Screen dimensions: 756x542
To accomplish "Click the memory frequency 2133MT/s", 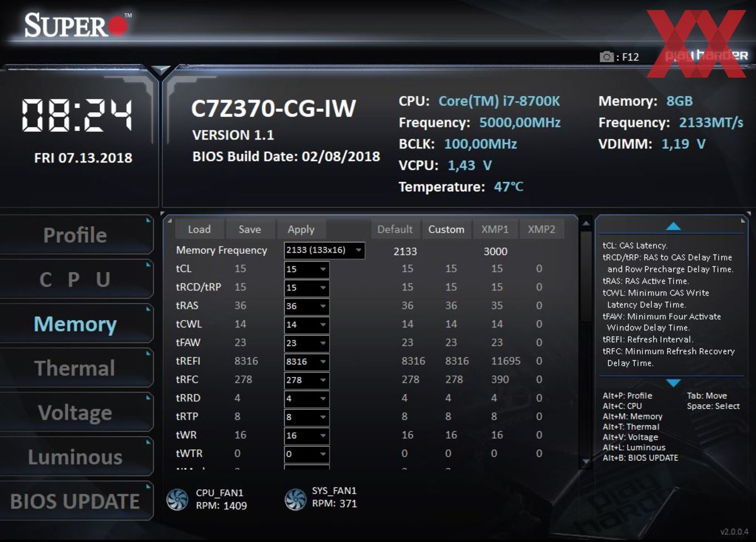I will coord(711,122).
